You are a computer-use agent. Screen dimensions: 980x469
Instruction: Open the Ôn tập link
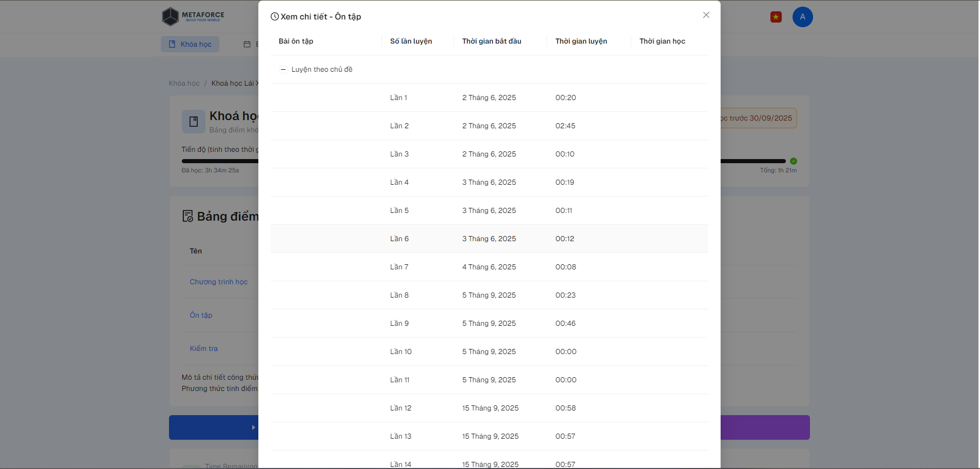pyautogui.click(x=201, y=315)
